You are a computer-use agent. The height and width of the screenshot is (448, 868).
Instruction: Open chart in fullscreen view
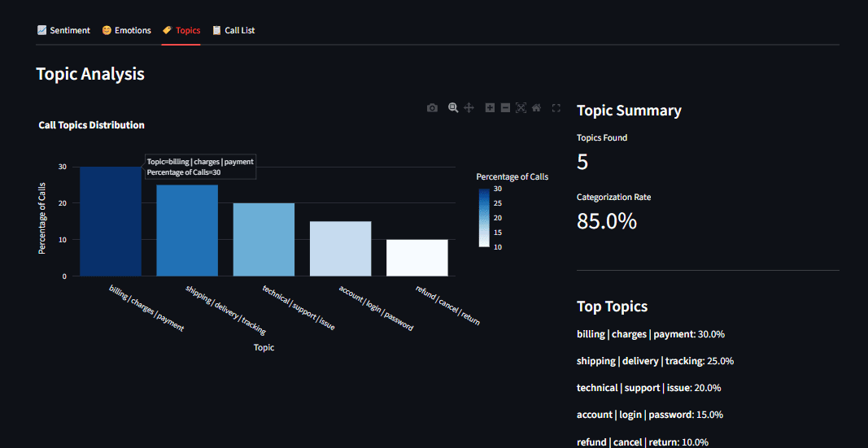click(x=556, y=108)
